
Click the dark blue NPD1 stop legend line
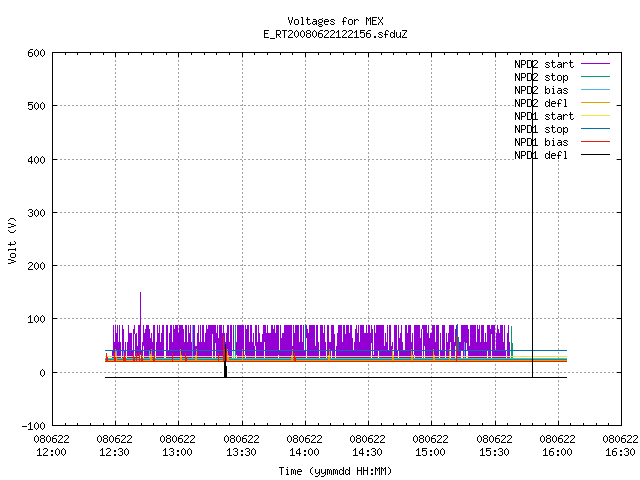point(596,129)
